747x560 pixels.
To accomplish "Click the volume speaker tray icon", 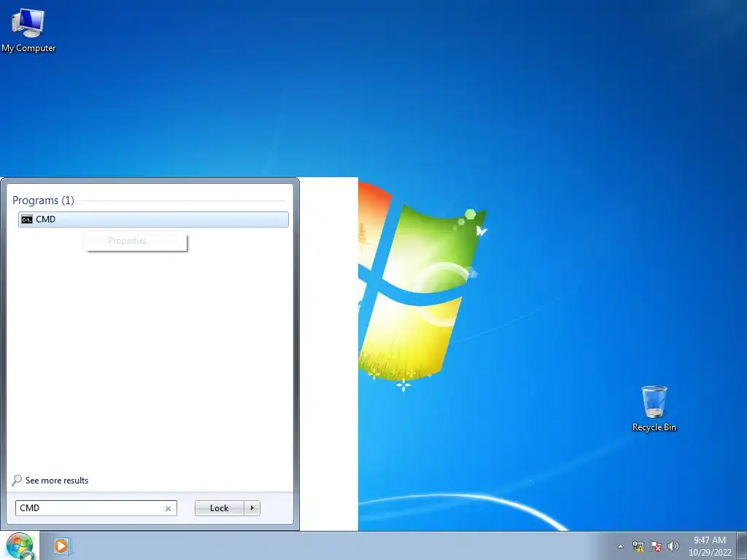I will pos(673,546).
